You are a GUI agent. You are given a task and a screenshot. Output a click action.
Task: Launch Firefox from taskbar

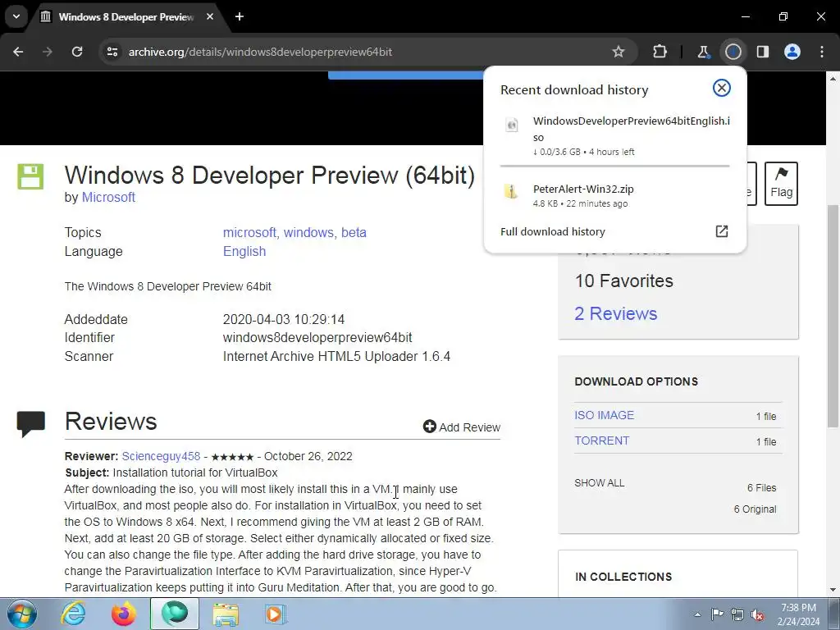[123, 614]
